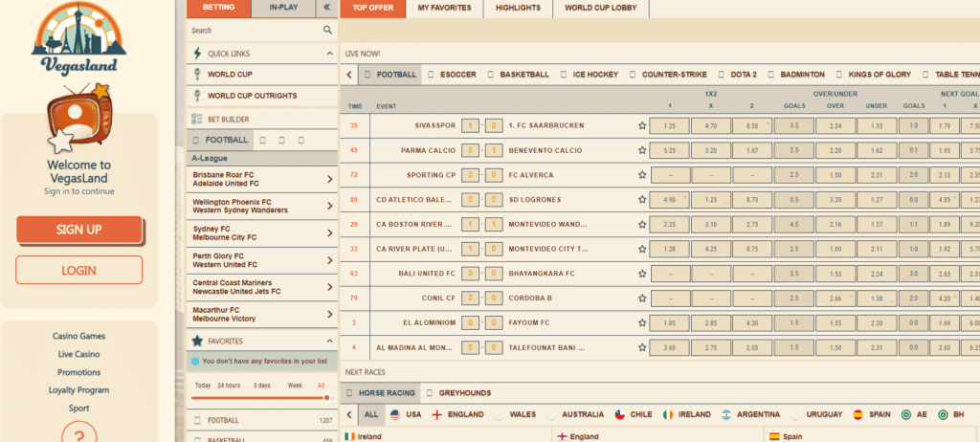Favorite the Parma Calcio match star
The image size is (980, 442).
click(642, 150)
